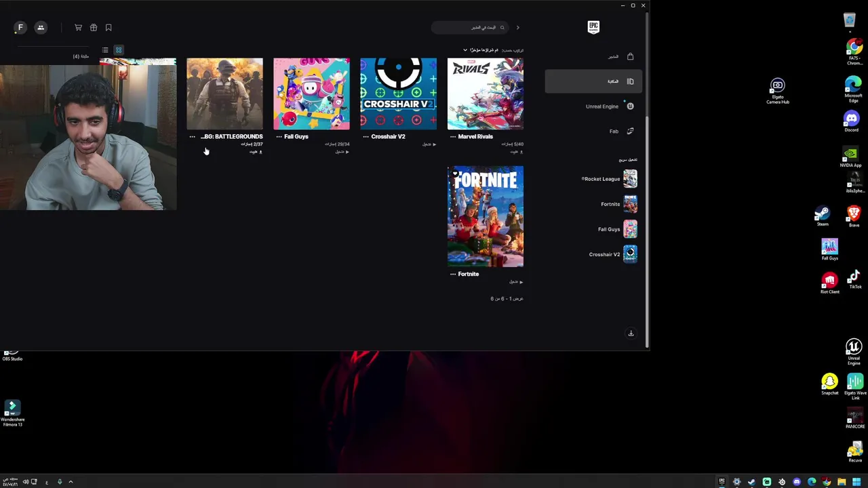868x488 pixels.
Task: Click the 2/37 achievements text of PUBG
Action: 252,144
